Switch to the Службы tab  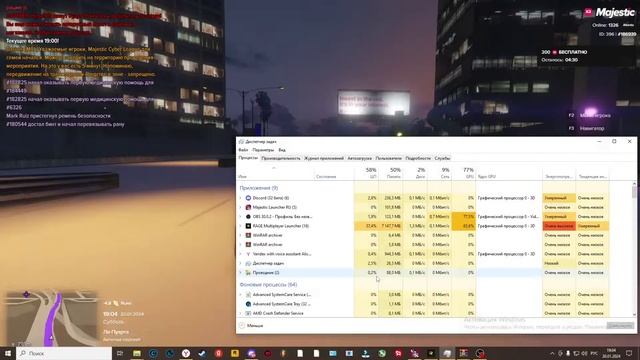pyautogui.click(x=442, y=158)
